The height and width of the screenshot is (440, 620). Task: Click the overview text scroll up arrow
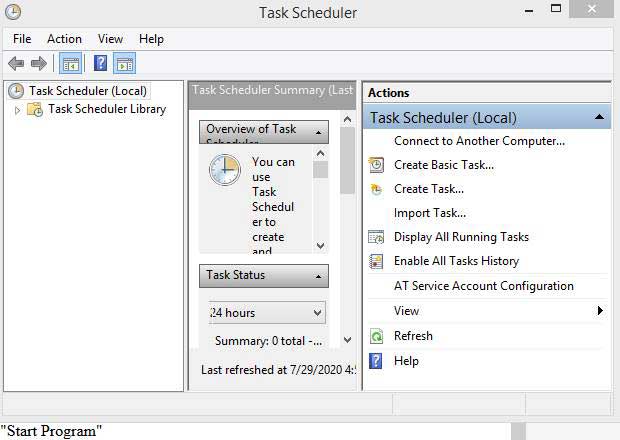point(321,153)
